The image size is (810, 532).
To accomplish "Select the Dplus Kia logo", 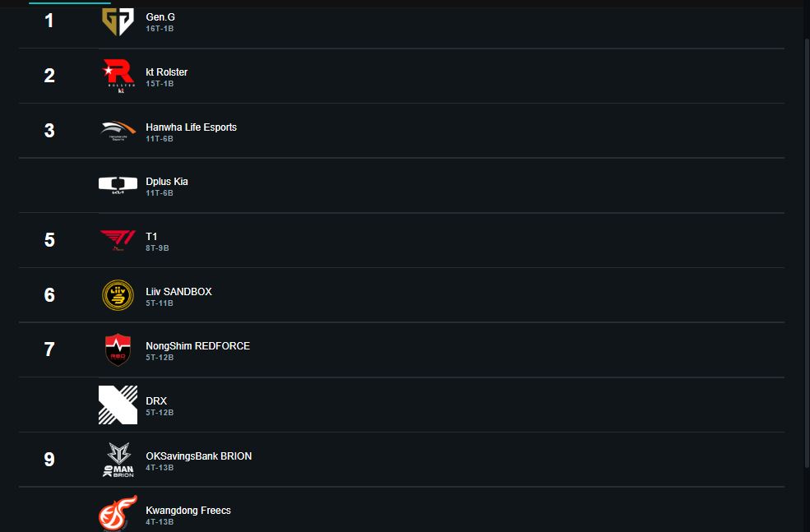I will [118, 186].
